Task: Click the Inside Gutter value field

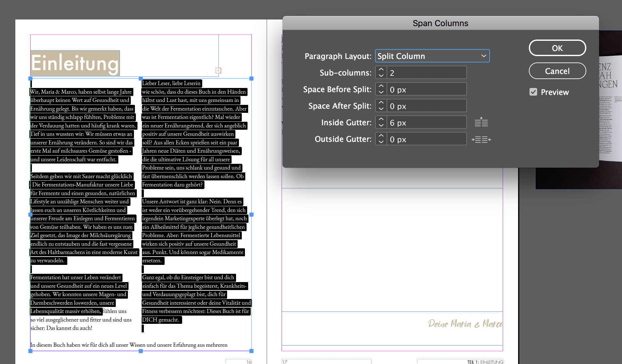Action: coord(426,123)
